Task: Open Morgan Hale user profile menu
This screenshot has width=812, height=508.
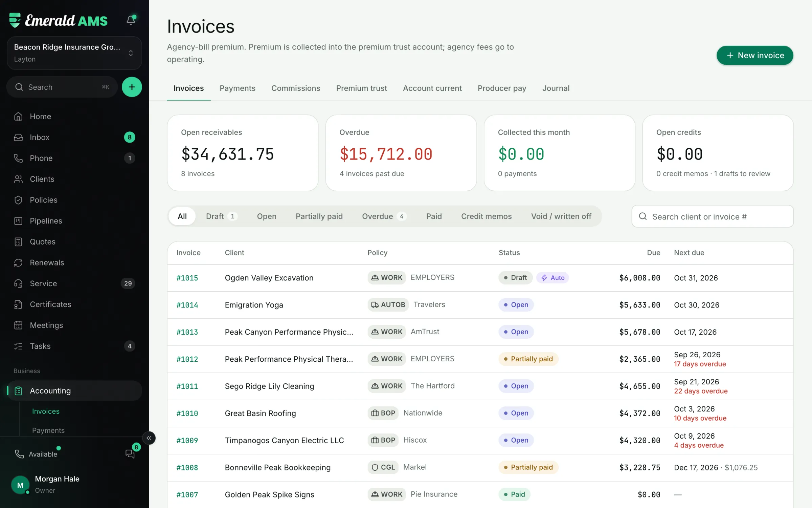Action: tap(74, 484)
